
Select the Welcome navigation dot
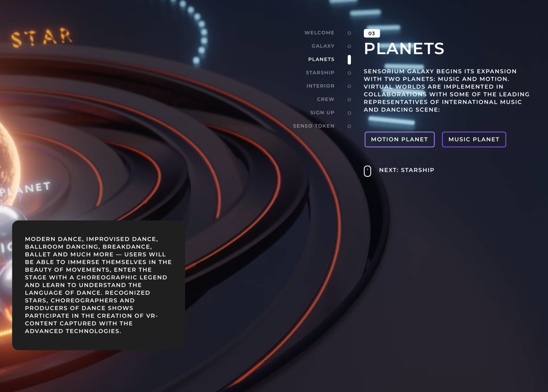349,33
